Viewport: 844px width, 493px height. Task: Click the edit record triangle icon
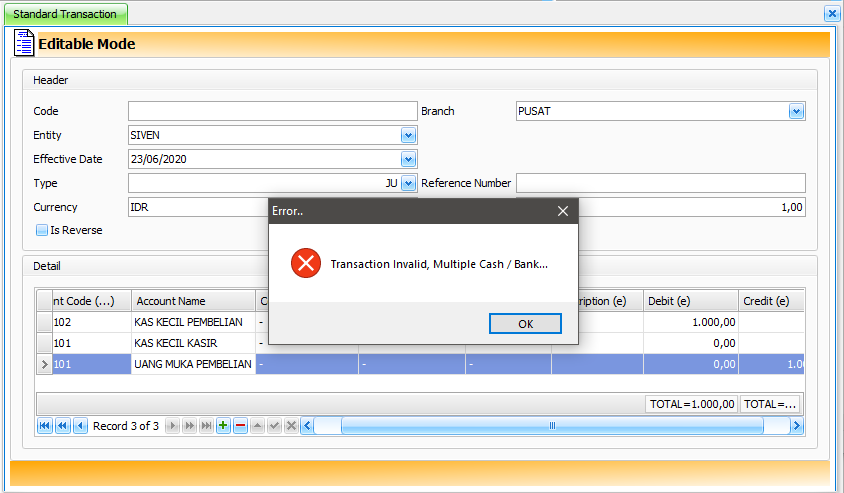(257, 426)
